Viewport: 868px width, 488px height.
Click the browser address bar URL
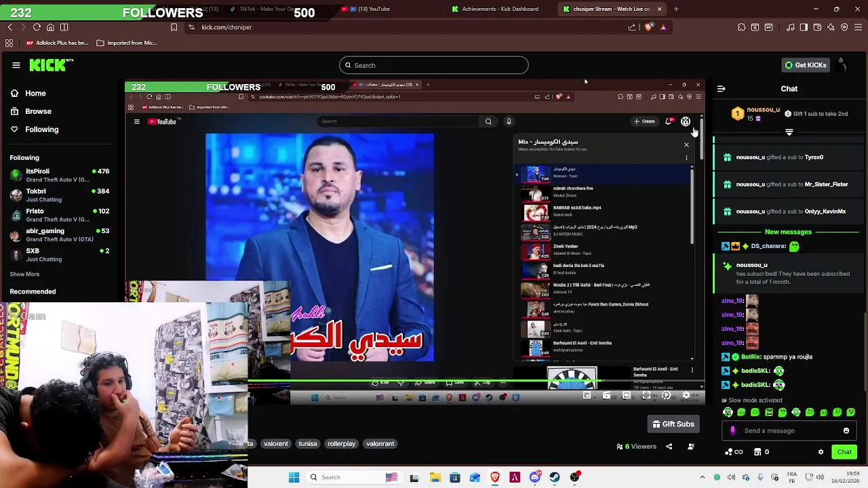tap(226, 27)
